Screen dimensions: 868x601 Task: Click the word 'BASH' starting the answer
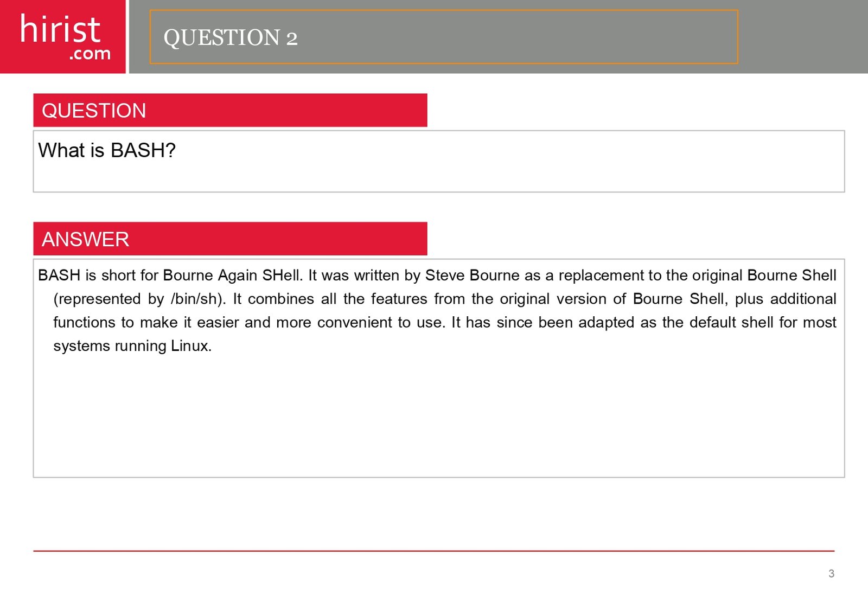point(59,275)
